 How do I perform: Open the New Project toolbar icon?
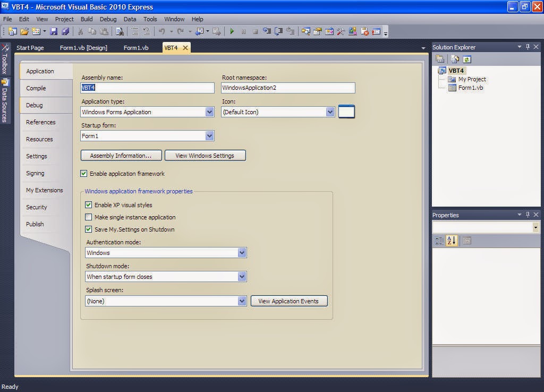click(x=12, y=31)
